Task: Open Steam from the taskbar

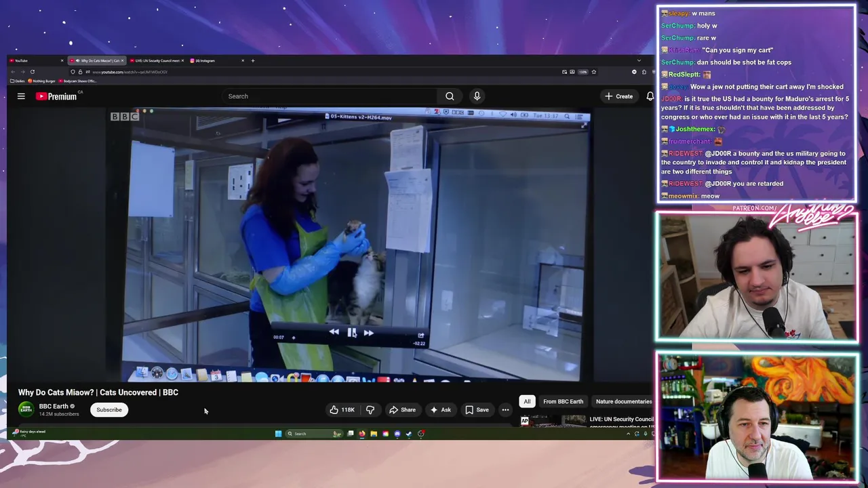Action: pos(408,434)
